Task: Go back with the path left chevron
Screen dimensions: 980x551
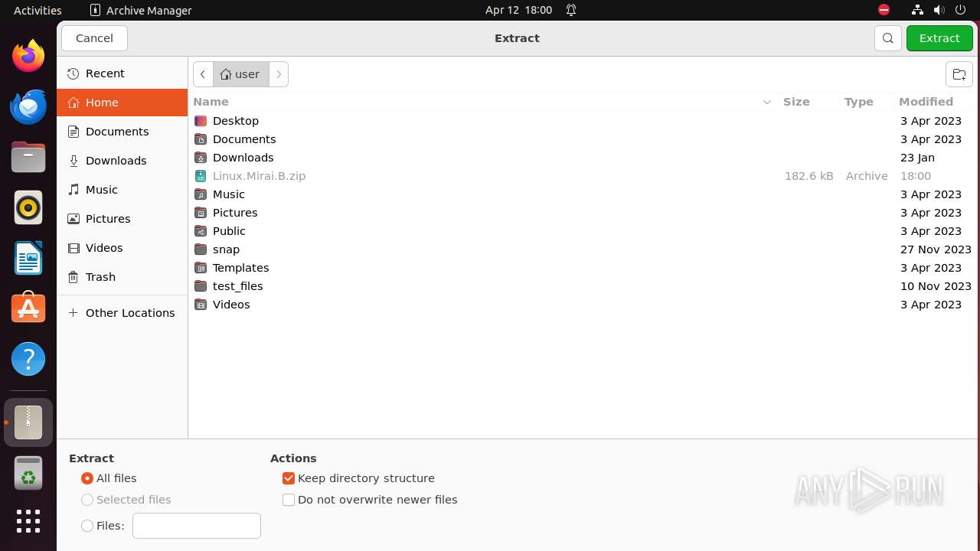Action: tap(203, 74)
